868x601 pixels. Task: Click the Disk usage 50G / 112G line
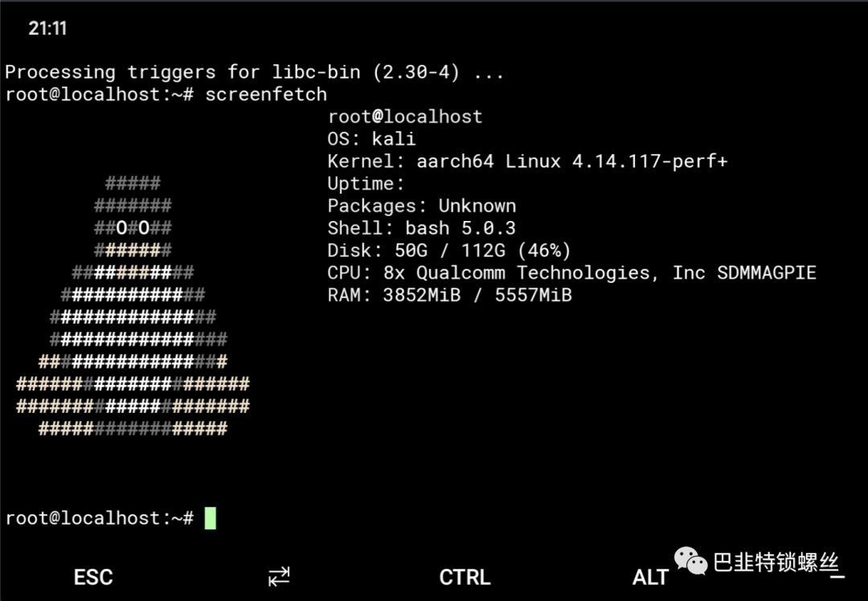tap(449, 251)
